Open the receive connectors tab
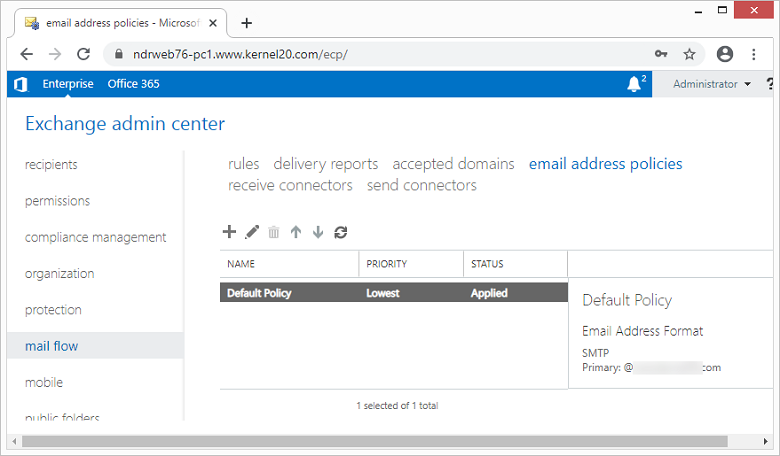This screenshot has width=780, height=456. 290,185
